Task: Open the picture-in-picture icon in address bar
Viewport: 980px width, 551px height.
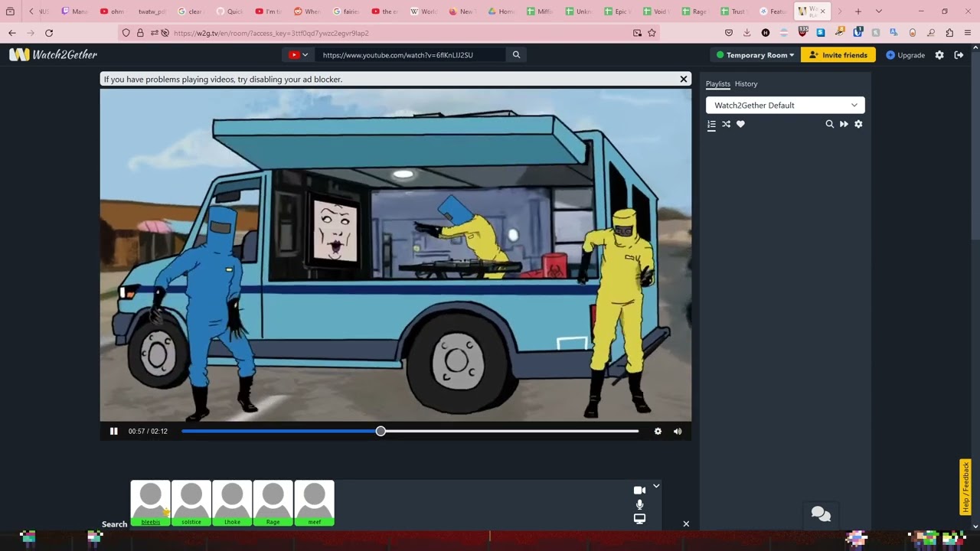Action: pos(637,33)
